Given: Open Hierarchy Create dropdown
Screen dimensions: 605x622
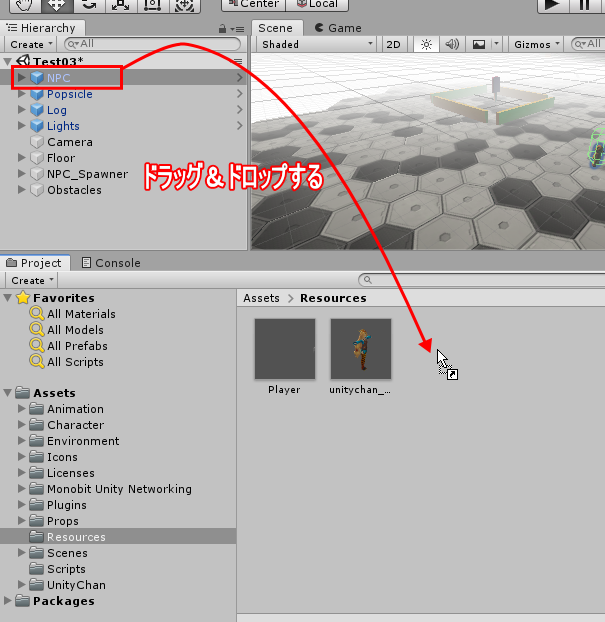Looking at the screenshot, I should point(31,44).
